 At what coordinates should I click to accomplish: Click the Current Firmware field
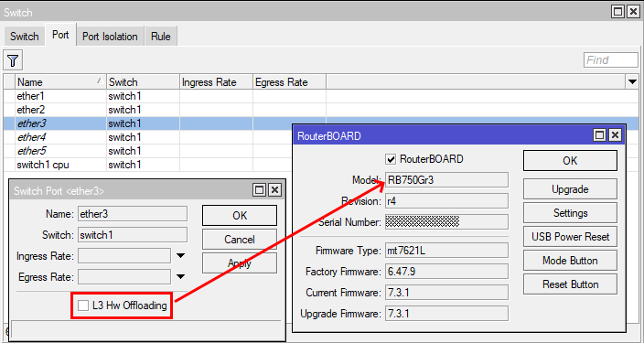(x=446, y=293)
